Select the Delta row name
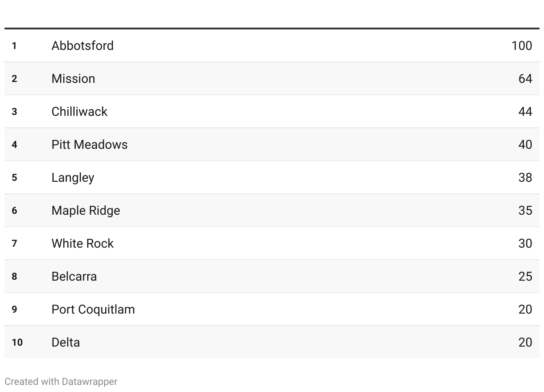 pos(66,342)
